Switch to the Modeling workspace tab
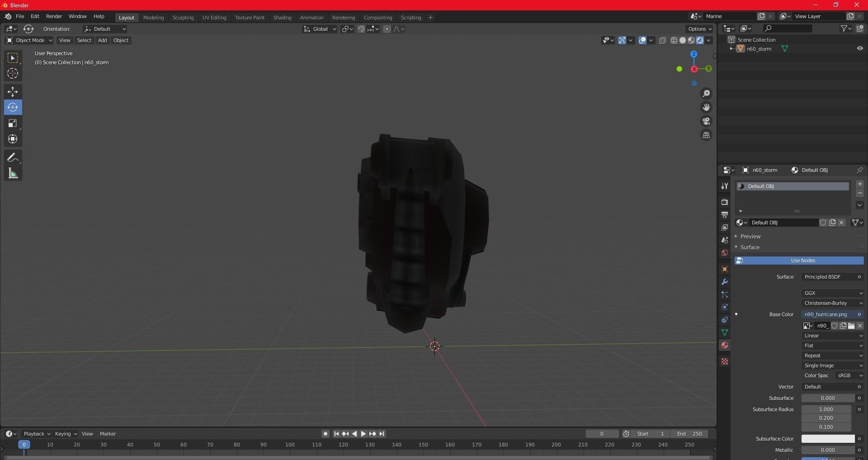The height and width of the screenshot is (460, 868). (153, 18)
